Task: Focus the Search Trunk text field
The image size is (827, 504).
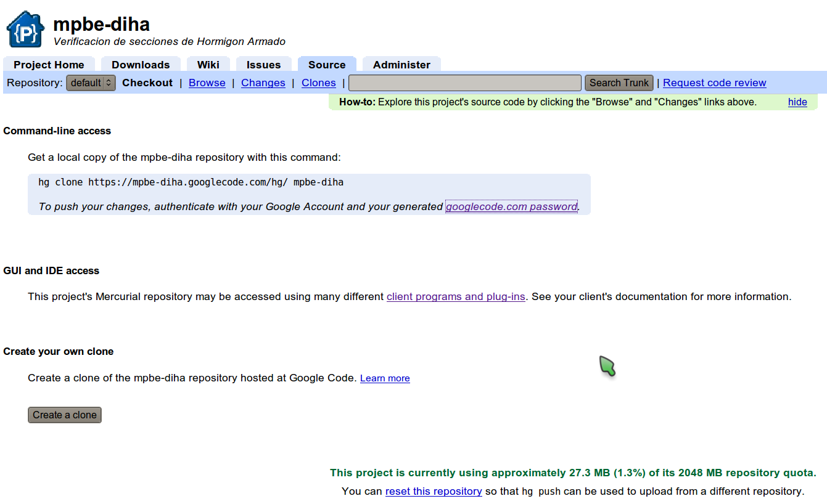Action: (x=465, y=83)
